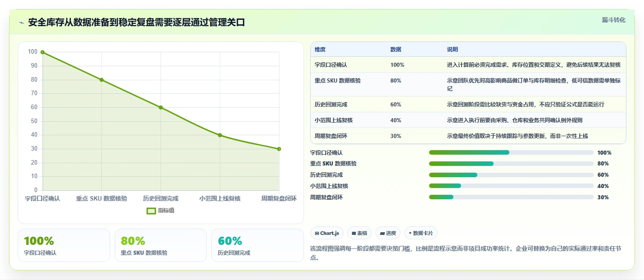The height and width of the screenshot is (280, 644).
Task: Open the 60% 历史回测完成 data card
Action: click(257, 245)
